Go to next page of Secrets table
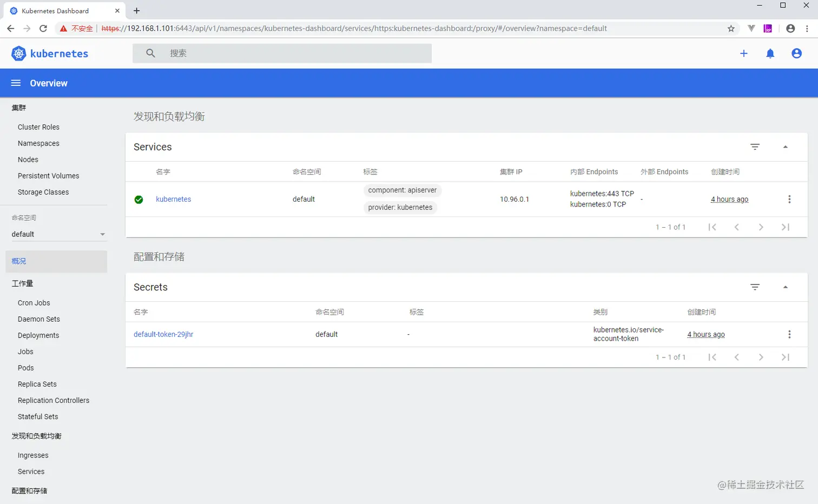Viewport: 818px width, 504px height. tap(761, 357)
